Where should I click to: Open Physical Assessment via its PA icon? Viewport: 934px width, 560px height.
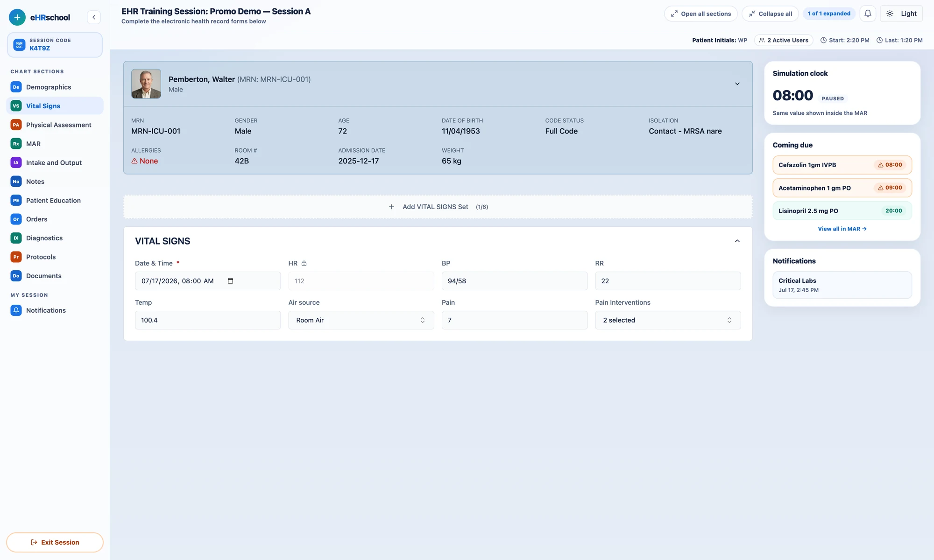tap(16, 125)
